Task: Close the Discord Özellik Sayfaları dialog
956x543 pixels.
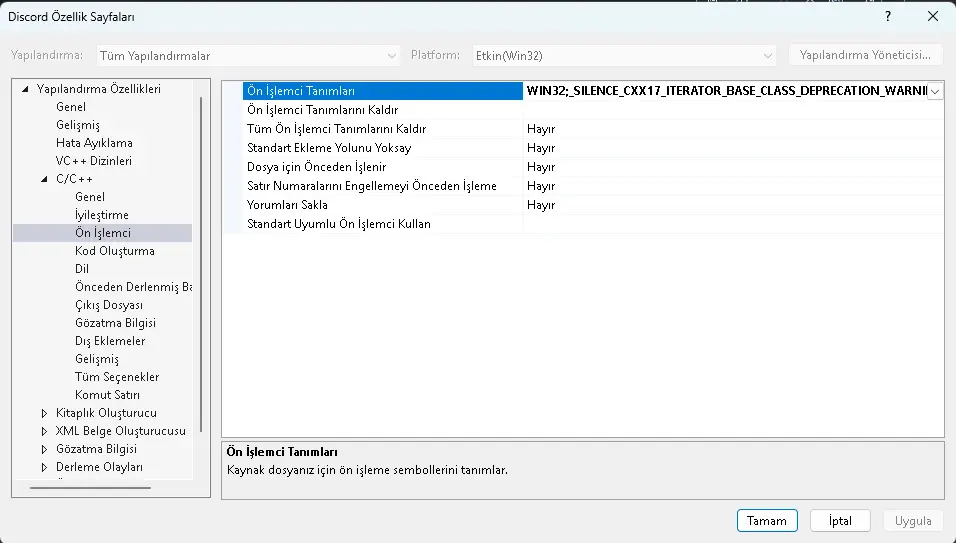Action: click(933, 16)
